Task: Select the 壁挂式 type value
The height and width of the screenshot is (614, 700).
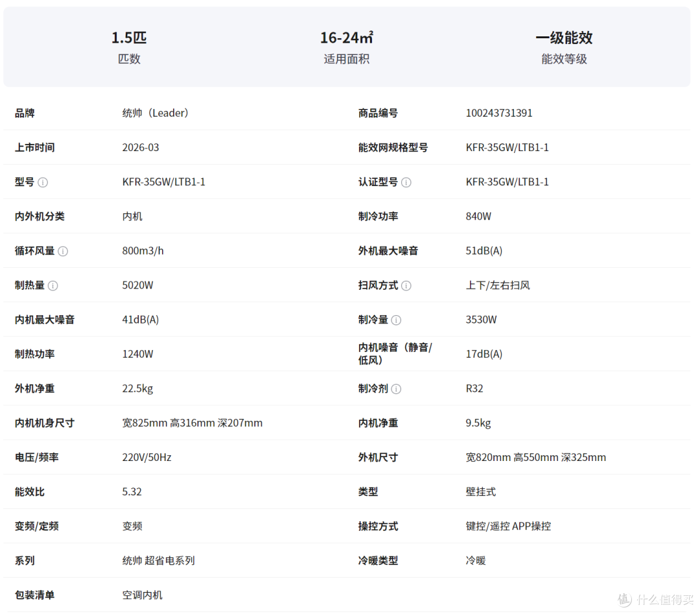Action: pos(481,491)
